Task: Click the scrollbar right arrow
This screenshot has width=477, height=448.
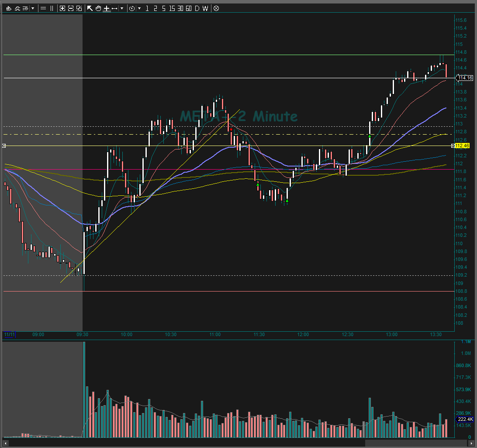Action: click(x=471, y=443)
